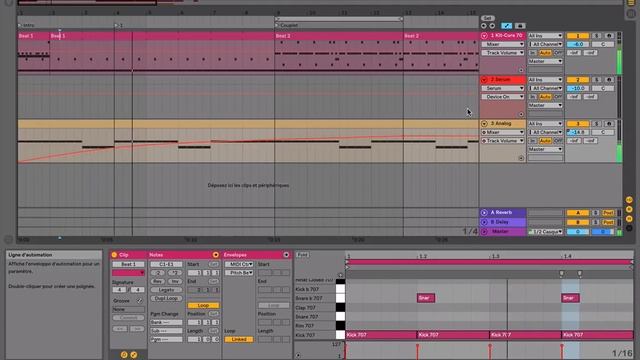The width and height of the screenshot is (640, 360).
Task: Toggle the Envelopes box show/hide icon
Action: (x=287, y=255)
